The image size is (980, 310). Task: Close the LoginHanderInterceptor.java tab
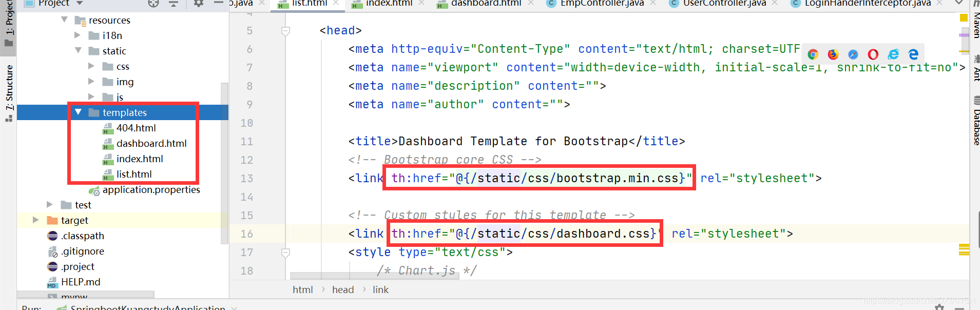[x=939, y=3]
